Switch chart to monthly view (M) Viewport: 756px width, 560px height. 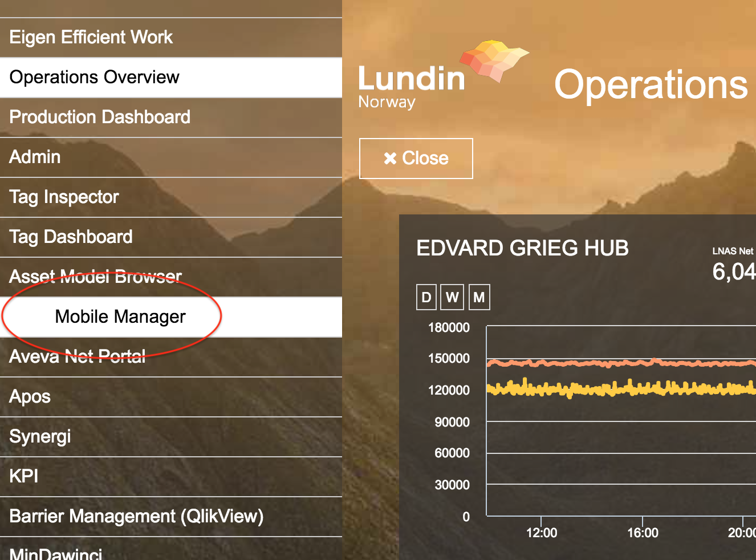pyautogui.click(x=479, y=297)
